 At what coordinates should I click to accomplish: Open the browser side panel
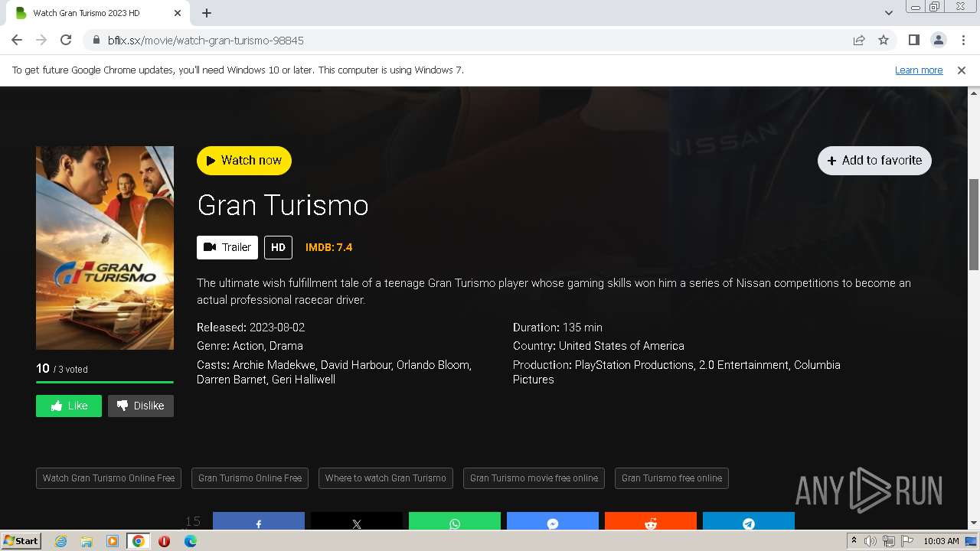click(x=914, y=40)
